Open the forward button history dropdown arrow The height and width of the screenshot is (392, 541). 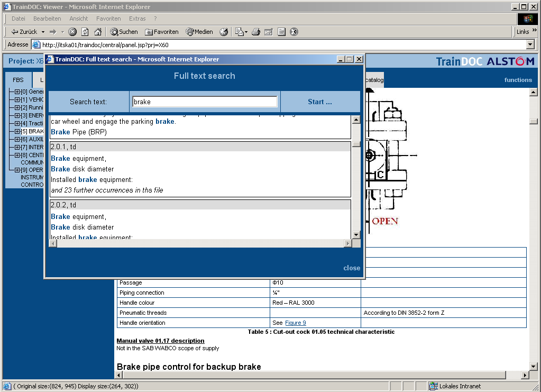(62, 32)
